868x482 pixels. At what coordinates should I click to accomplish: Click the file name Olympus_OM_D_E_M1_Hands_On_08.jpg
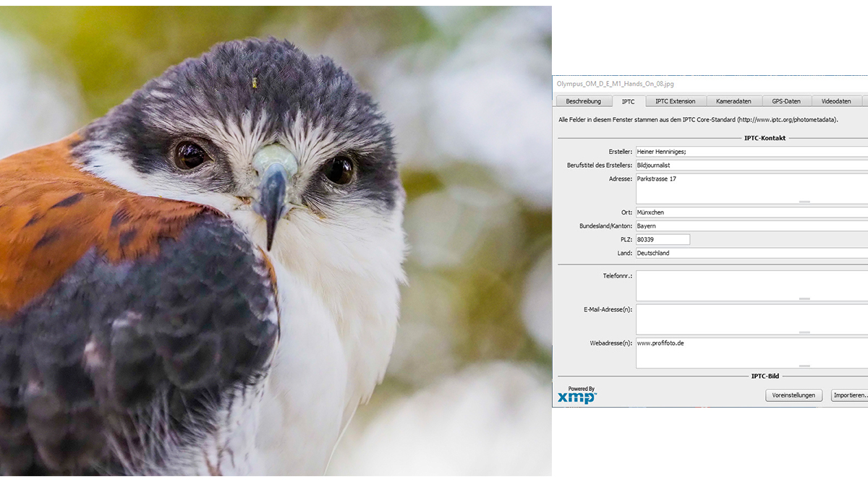tap(615, 84)
